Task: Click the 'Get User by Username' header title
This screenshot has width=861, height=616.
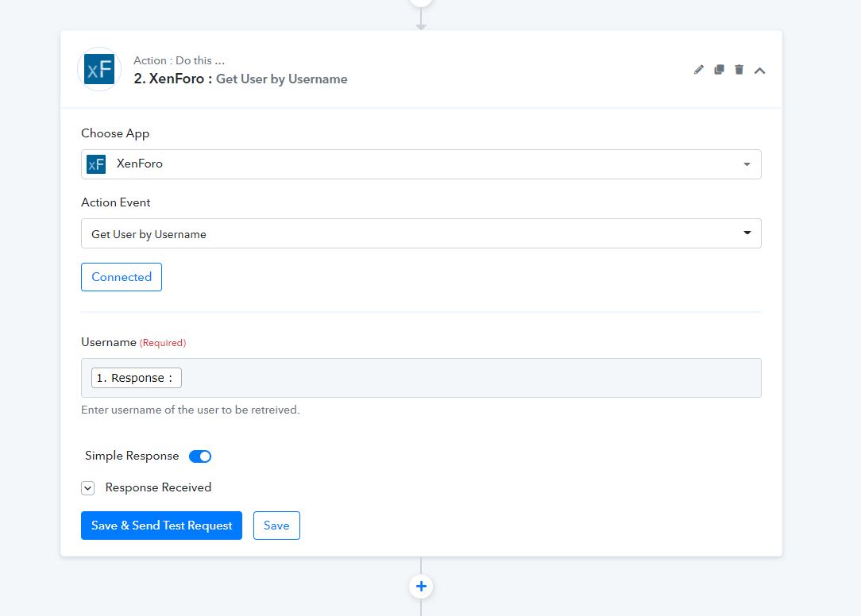Action: pos(282,79)
